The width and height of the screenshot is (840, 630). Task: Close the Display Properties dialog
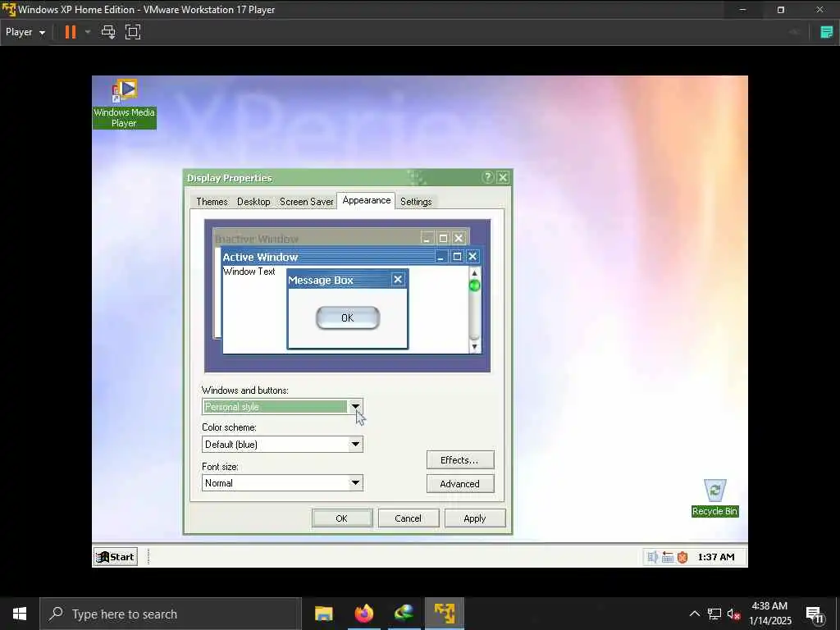click(503, 177)
